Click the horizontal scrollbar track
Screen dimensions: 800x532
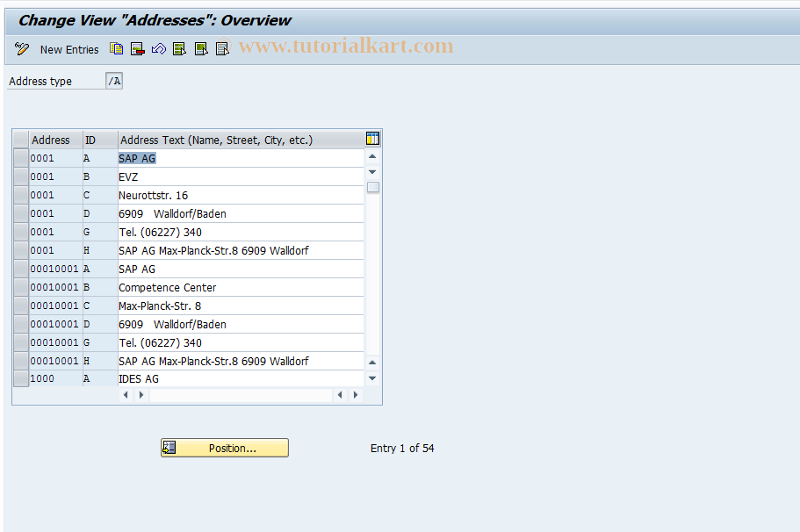[x=241, y=395]
